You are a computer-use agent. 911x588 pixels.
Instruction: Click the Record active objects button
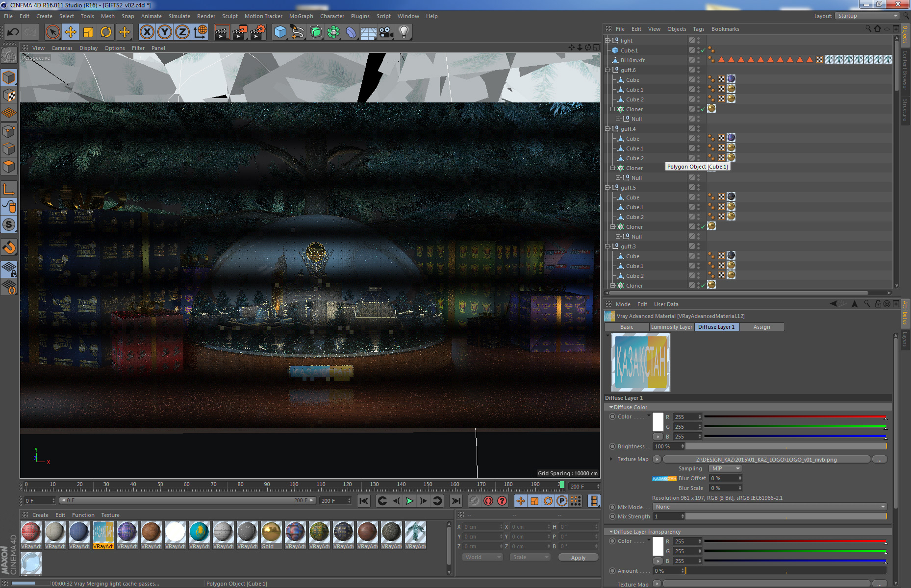pos(474,501)
